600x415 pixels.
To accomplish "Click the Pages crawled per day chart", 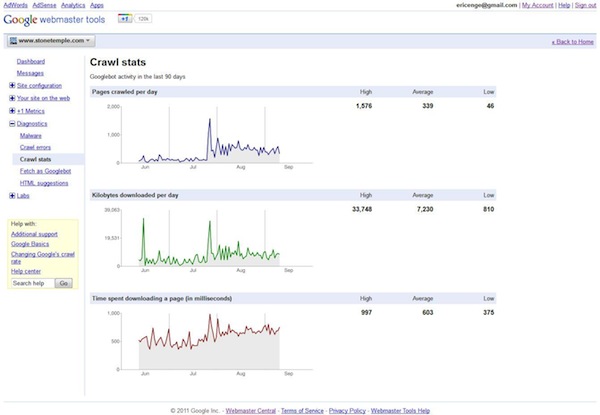I will click(x=209, y=136).
